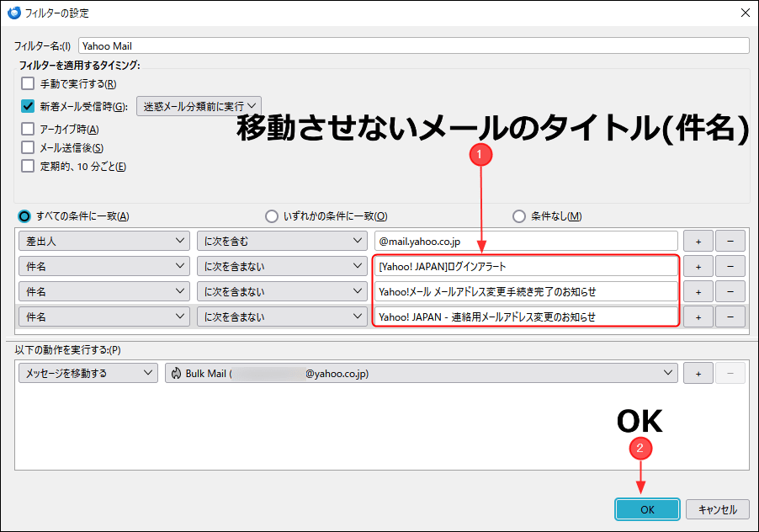Click the Bulk Mail folder flame icon
The width and height of the screenshot is (759, 532).
click(176, 373)
